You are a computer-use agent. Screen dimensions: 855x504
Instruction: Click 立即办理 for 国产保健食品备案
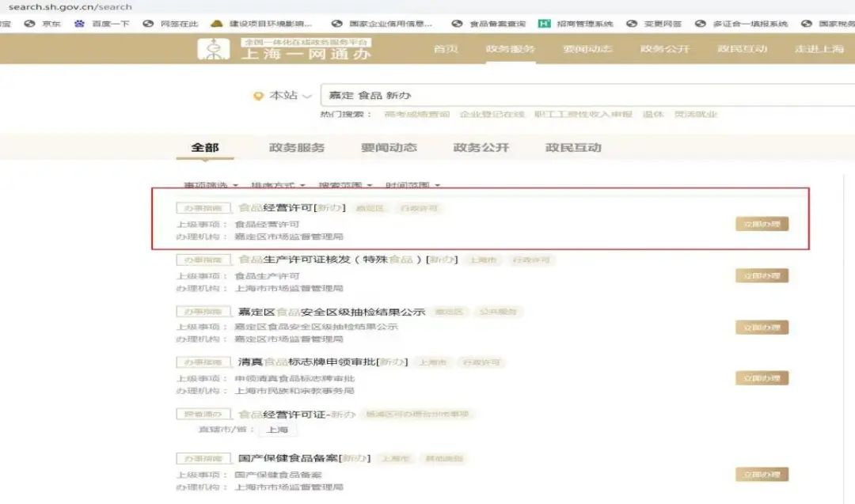coord(762,475)
